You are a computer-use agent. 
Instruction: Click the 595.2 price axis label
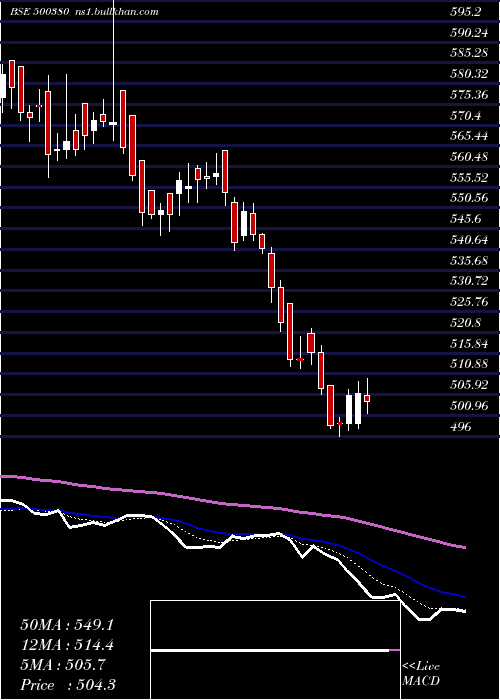[466, 12]
